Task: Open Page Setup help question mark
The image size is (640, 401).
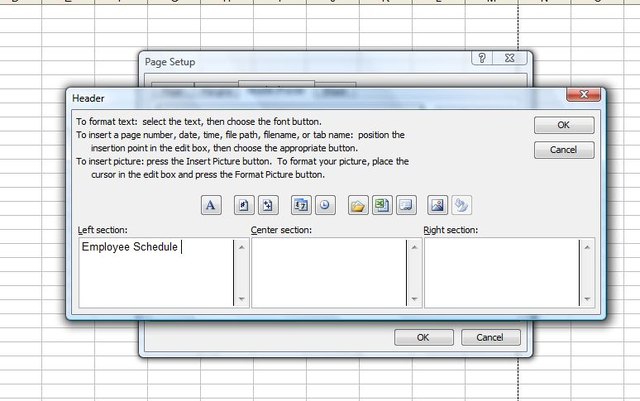Action: (482, 58)
